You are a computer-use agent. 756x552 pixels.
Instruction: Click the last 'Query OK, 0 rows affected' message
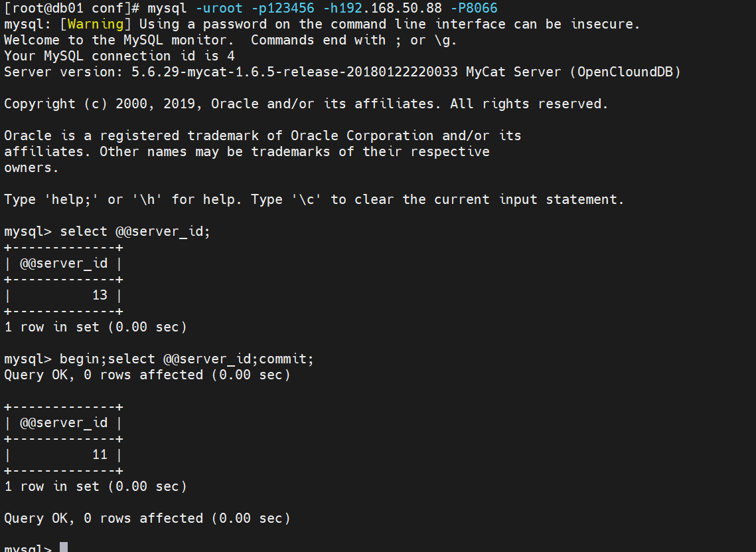[147, 518]
